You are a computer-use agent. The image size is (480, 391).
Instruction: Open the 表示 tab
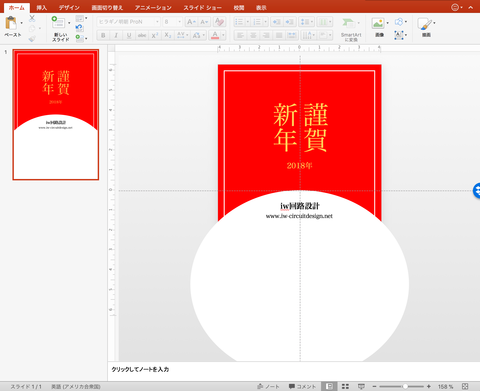click(x=261, y=8)
